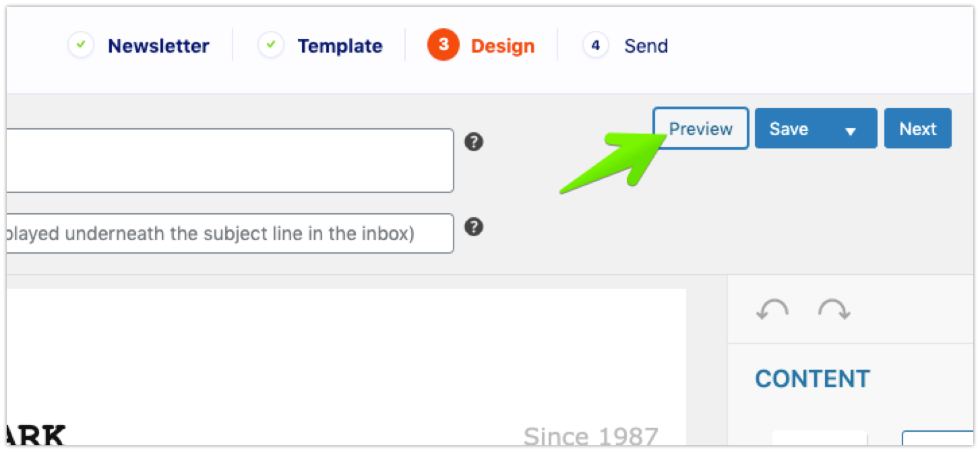Click the Redo arrow icon
Screen dimensions: 980x452
834,310
